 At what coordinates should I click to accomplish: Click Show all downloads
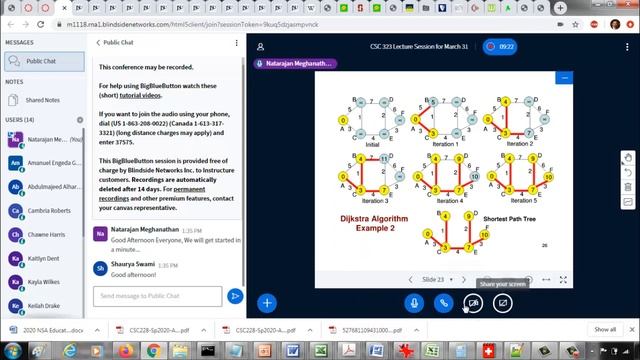point(605,329)
